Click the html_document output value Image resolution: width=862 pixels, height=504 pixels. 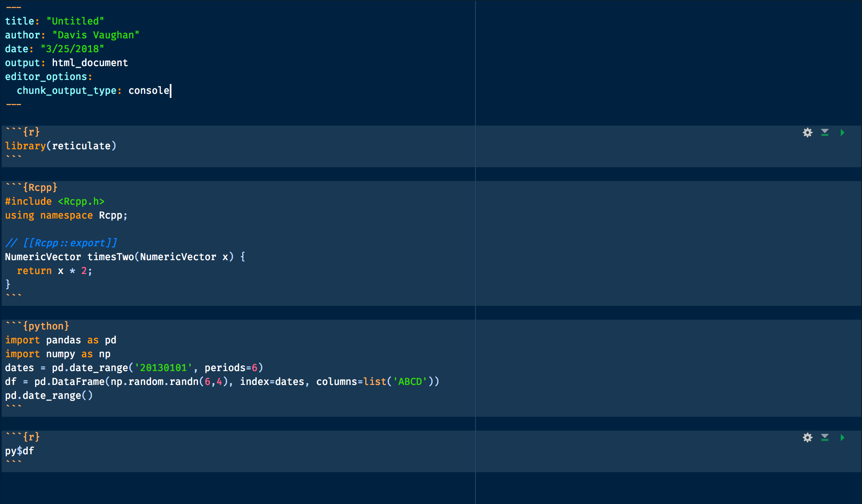90,62
